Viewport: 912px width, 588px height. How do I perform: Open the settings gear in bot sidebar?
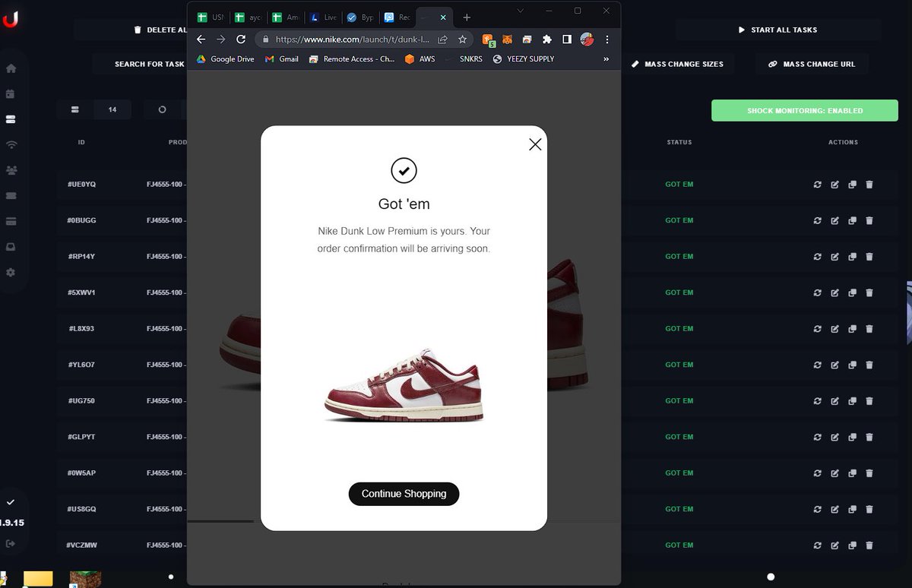point(11,272)
